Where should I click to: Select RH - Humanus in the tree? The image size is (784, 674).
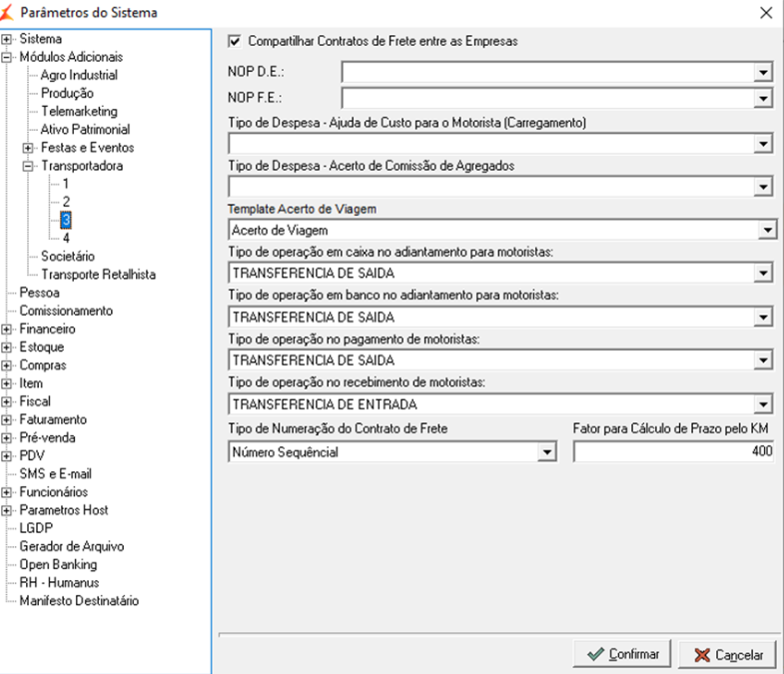click(x=59, y=583)
